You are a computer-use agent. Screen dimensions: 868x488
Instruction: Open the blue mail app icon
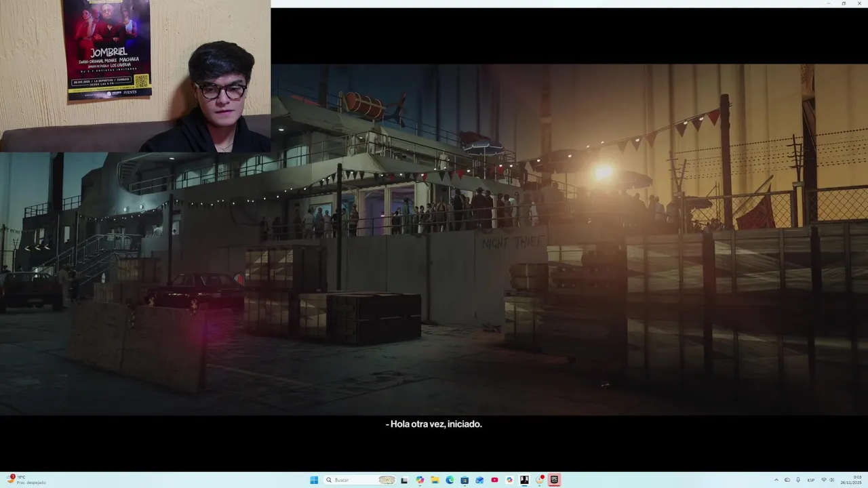(479, 480)
